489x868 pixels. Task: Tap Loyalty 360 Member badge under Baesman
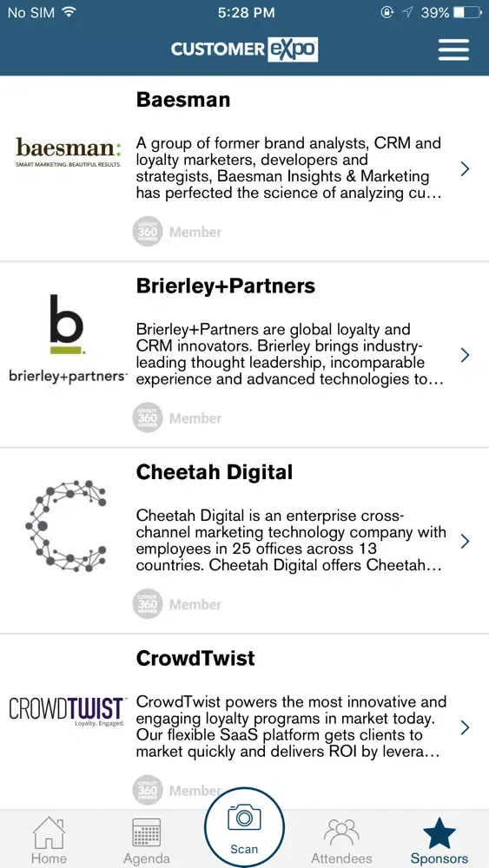pyautogui.click(x=176, y=232)
